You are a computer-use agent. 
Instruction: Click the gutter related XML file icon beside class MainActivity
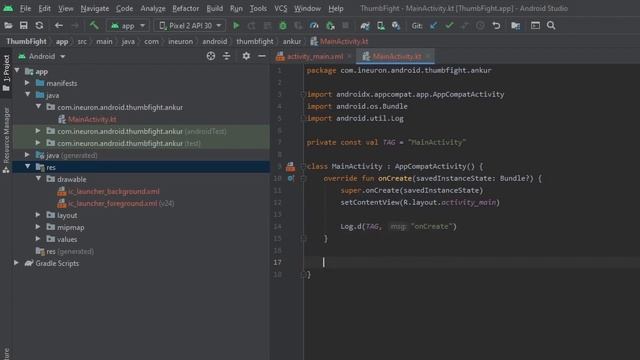(x=290, y=167)
